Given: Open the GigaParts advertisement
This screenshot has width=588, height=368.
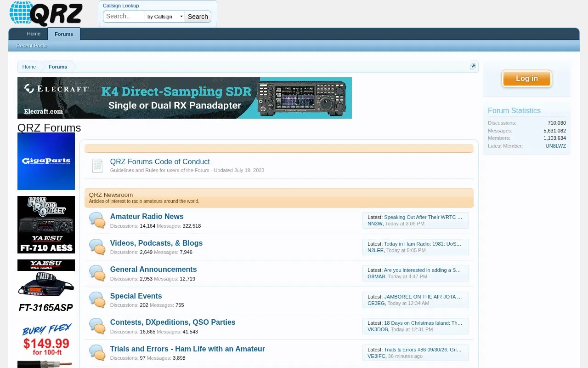Looking at the screenshot, I should pos(46,161).
